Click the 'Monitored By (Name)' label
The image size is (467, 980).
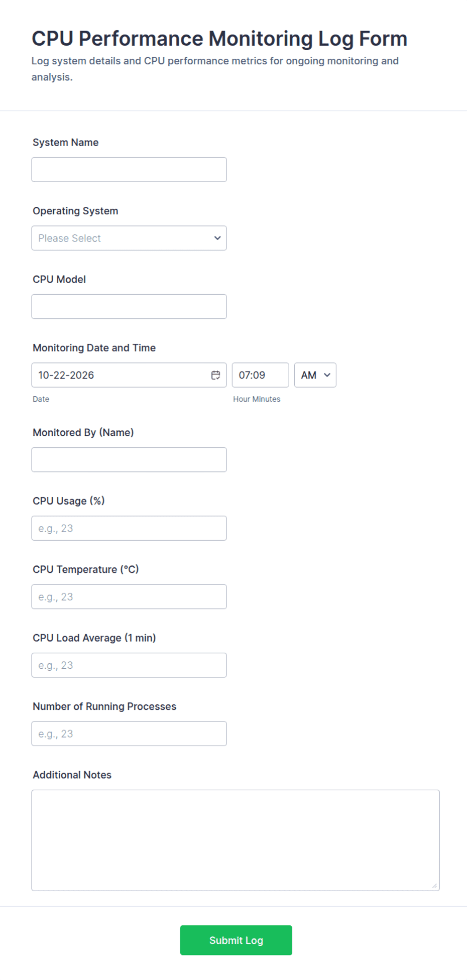tap(83, 433)
